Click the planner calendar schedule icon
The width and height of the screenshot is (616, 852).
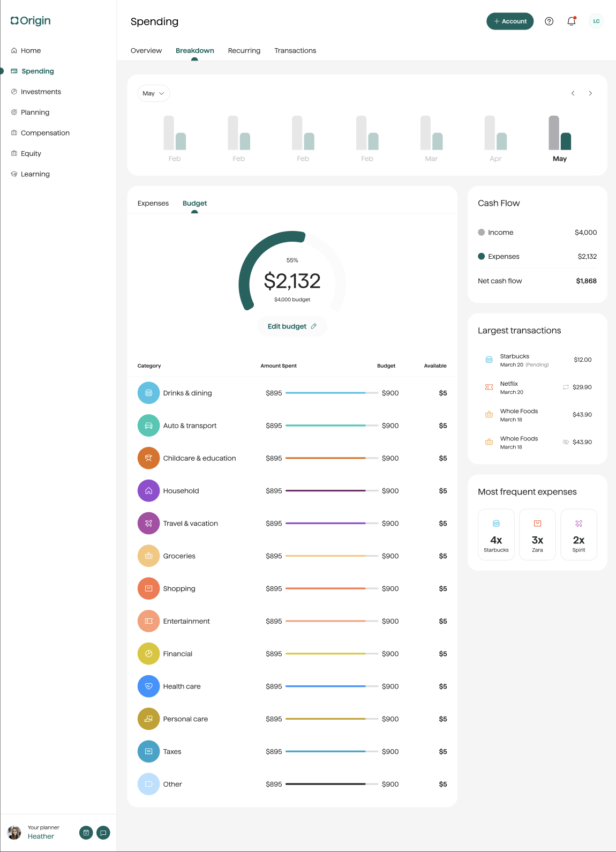click(x=86, y=833)
